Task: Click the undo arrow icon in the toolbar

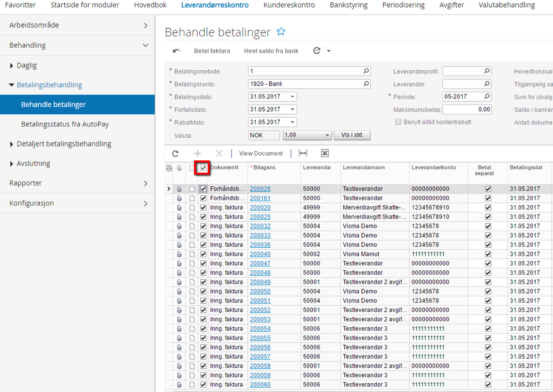Action: point(177,51)
